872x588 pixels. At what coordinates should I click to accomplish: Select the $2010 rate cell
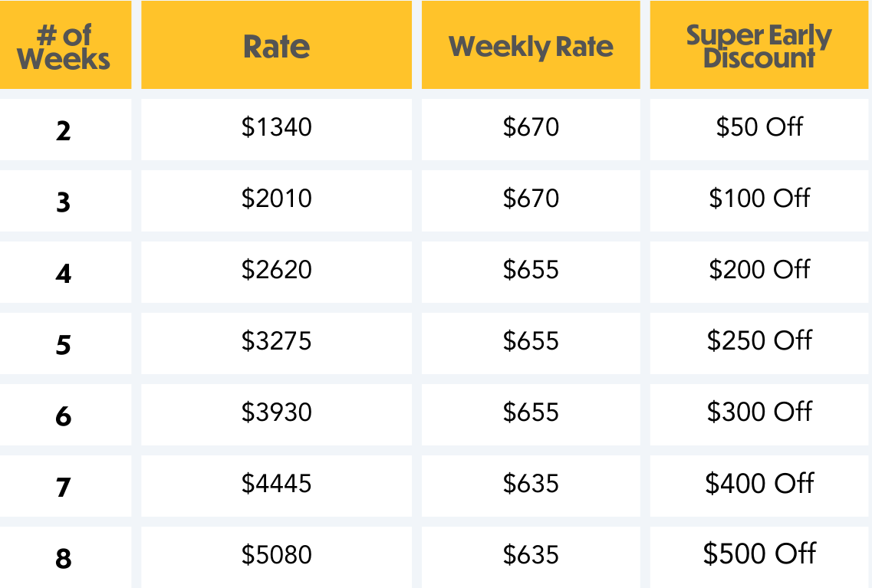[276, 199]
